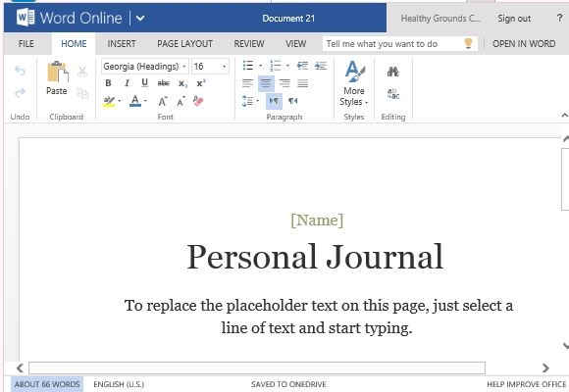
Task: Click the Increase Indent icon
Action: coord(321,66)
